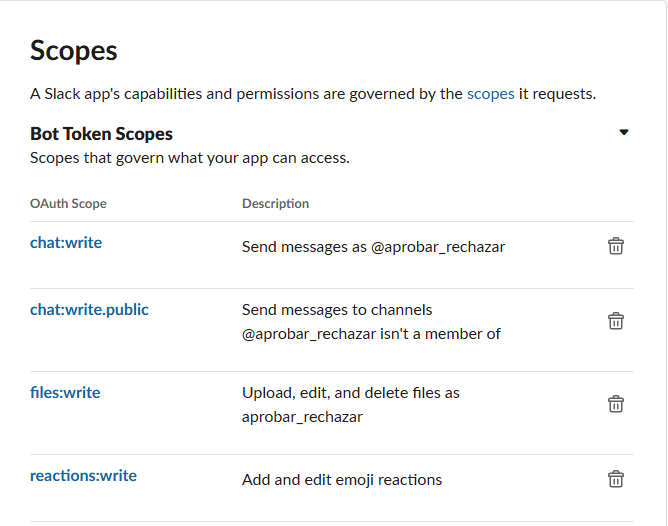Click the OAuth Scope column header
This screenshot has width=668, height=526.
68,203
